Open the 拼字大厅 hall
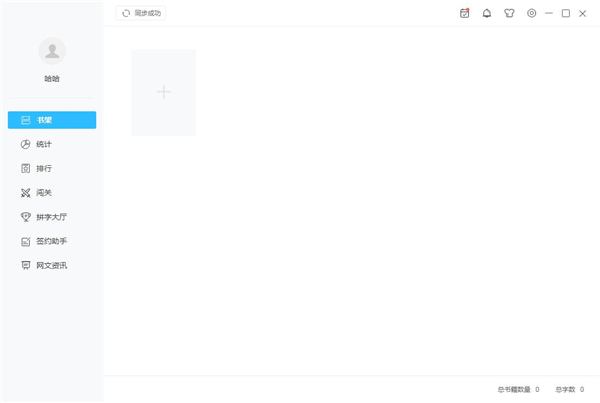 tap(52, 217)
